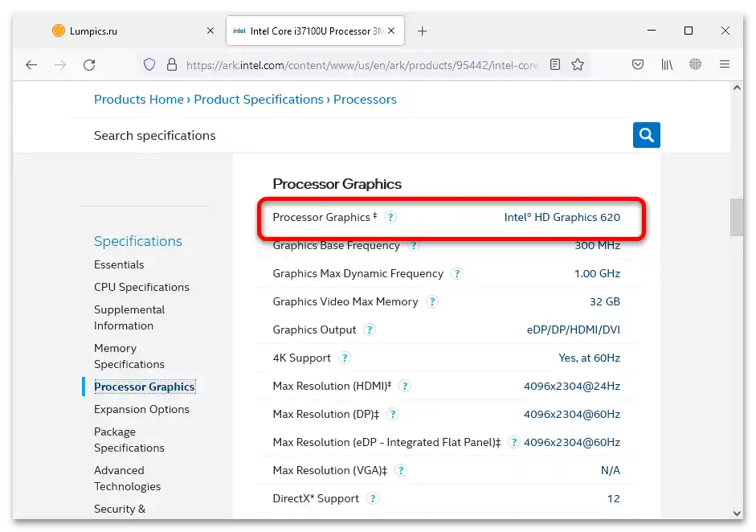Image resolution: width=756 pixels, height=532 pixels.
Task: Open a new tab
Action: [422, 31]
